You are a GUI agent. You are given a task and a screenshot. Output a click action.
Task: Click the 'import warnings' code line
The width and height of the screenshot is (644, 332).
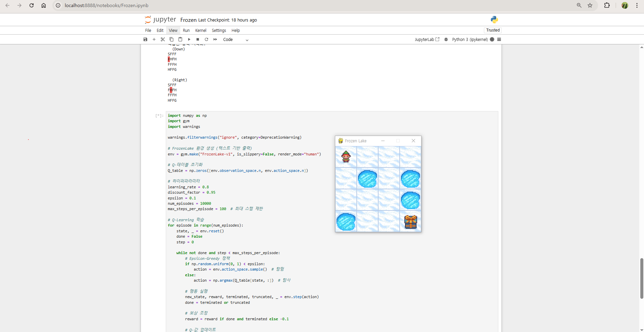point(184,127)
